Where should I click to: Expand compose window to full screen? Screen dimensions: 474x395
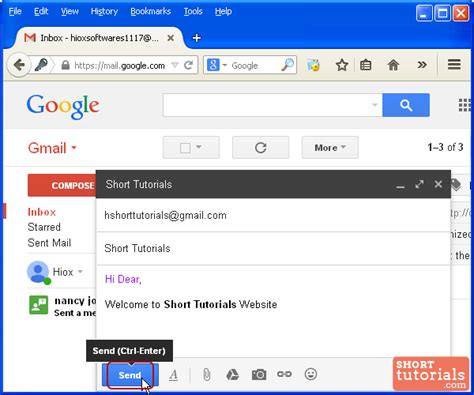419,184
